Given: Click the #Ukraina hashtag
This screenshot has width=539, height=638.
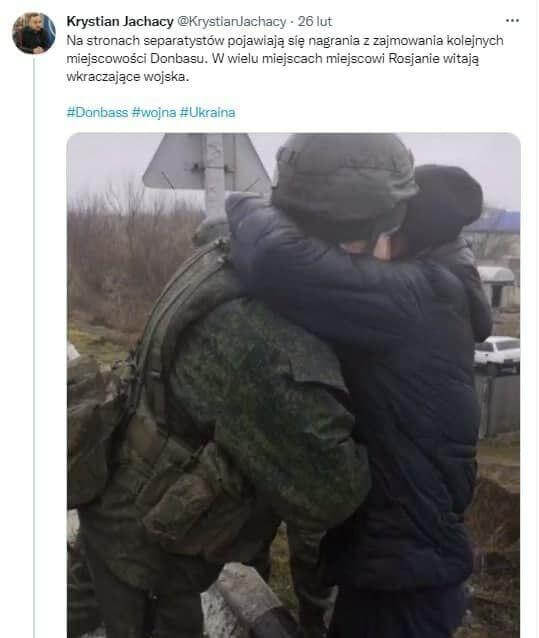Looking at the screenshot, I should coord(207,112).
